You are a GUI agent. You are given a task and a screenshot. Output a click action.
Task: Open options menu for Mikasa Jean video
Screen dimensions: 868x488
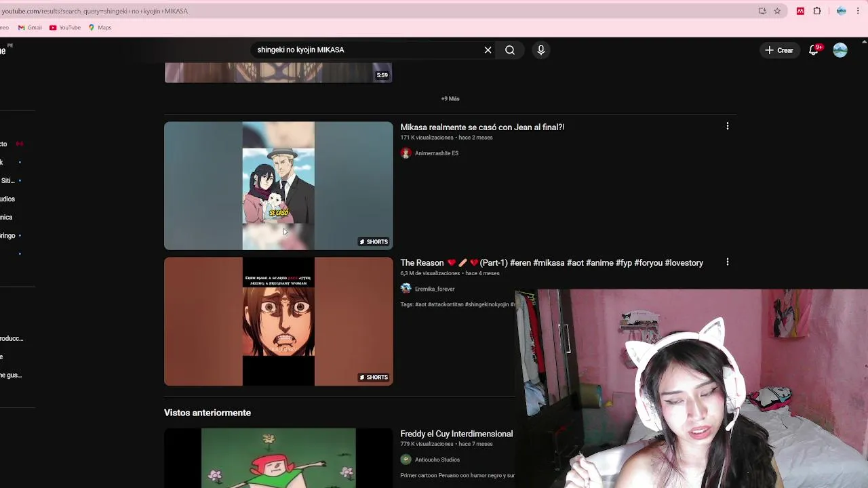[728, 127]
